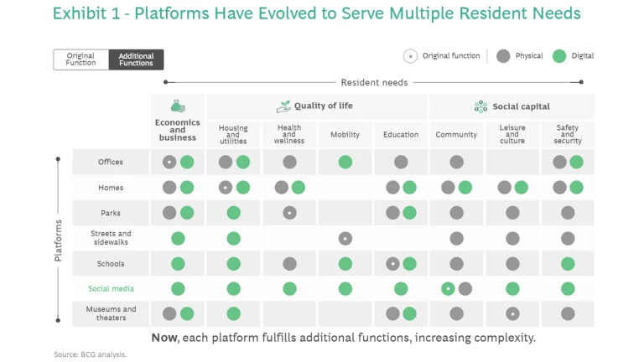Click the green Digital legend circle
This screenshot has width=644, height=362.
(x=559, y=56)
